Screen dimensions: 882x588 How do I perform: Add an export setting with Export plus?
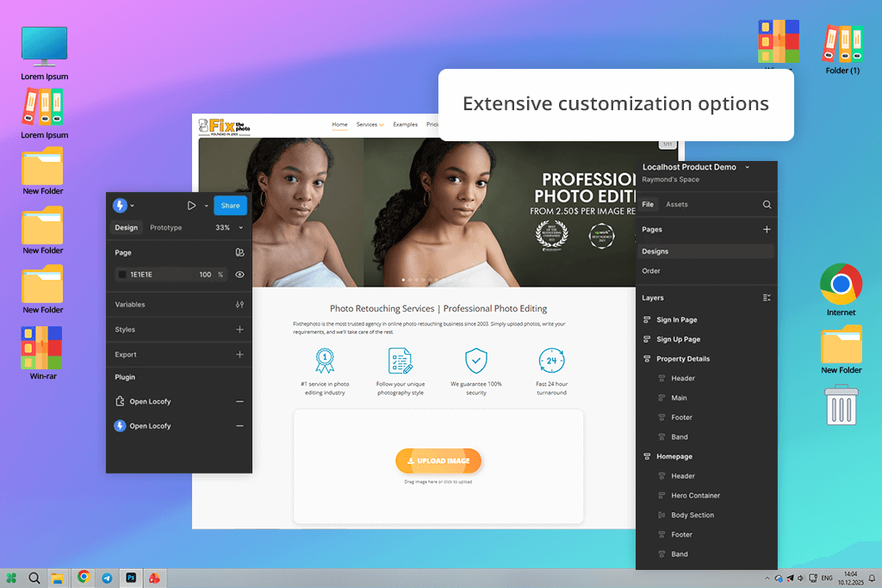pos(239,355)
